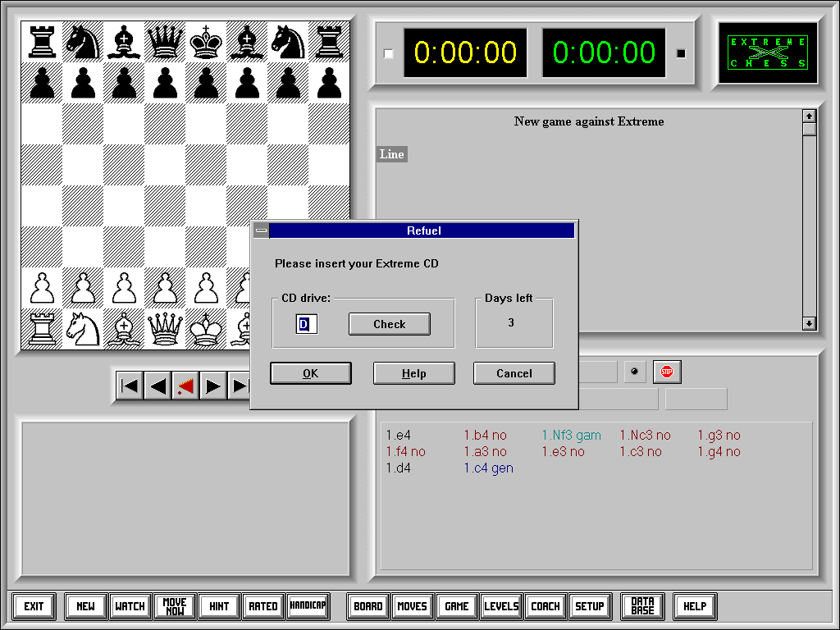Click the CD drive letter field

(x=307, y=324)
